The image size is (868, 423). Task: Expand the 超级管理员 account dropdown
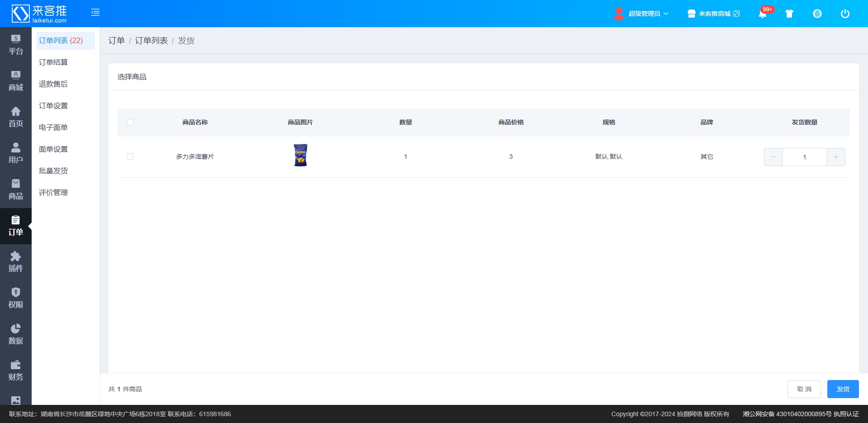click(x=642, y=14)
